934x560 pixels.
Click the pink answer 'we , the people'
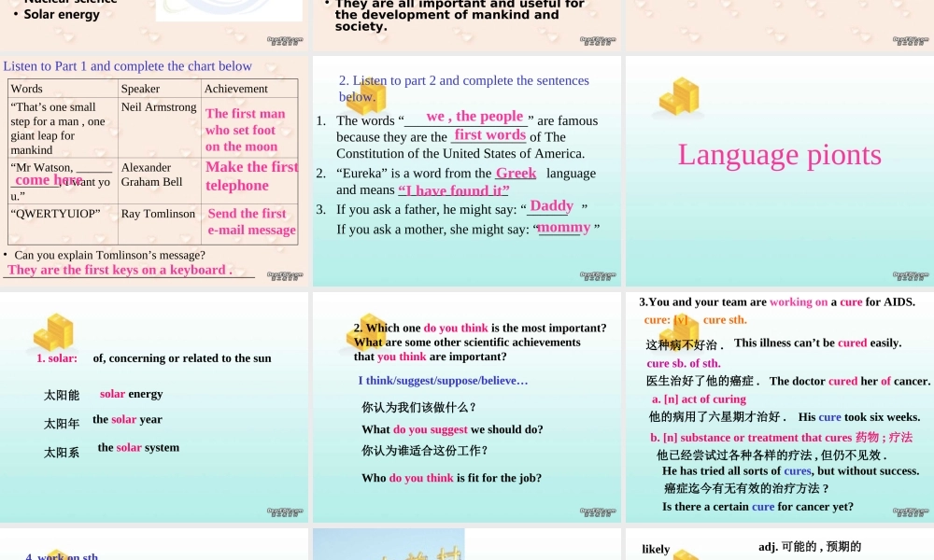[x=474, y=117]
